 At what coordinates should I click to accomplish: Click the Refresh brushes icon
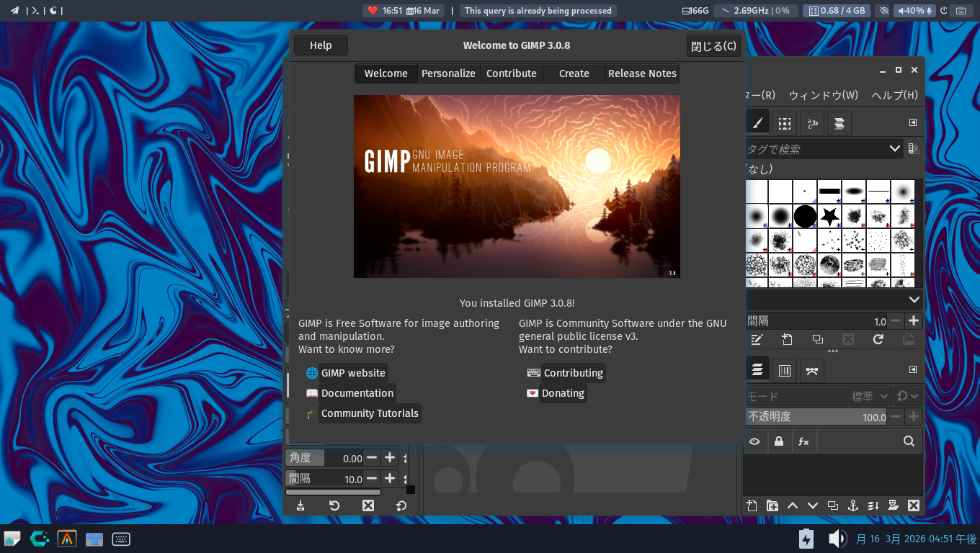[878, 340]
